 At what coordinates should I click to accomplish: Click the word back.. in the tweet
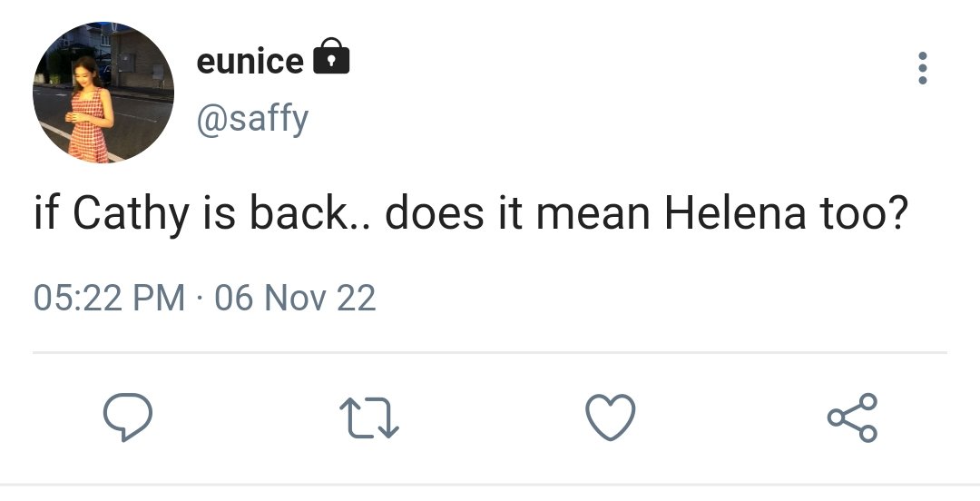tap(310, 213)
